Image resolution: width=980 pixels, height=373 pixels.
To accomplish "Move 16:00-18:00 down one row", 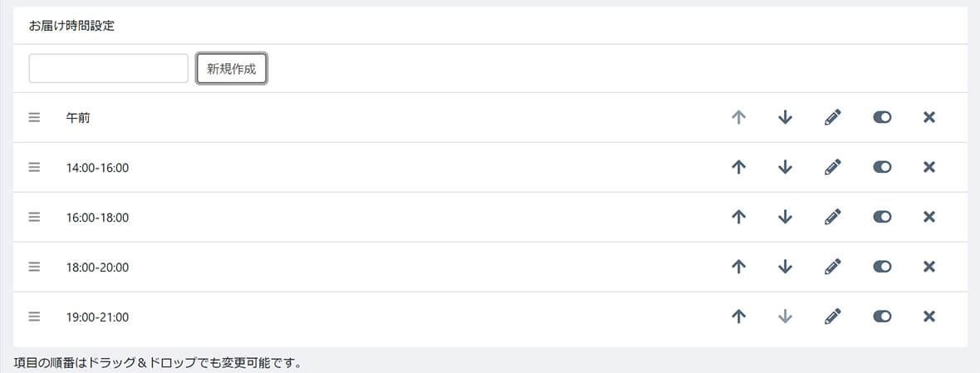I will pyautogui.click(x=785, y=218).
